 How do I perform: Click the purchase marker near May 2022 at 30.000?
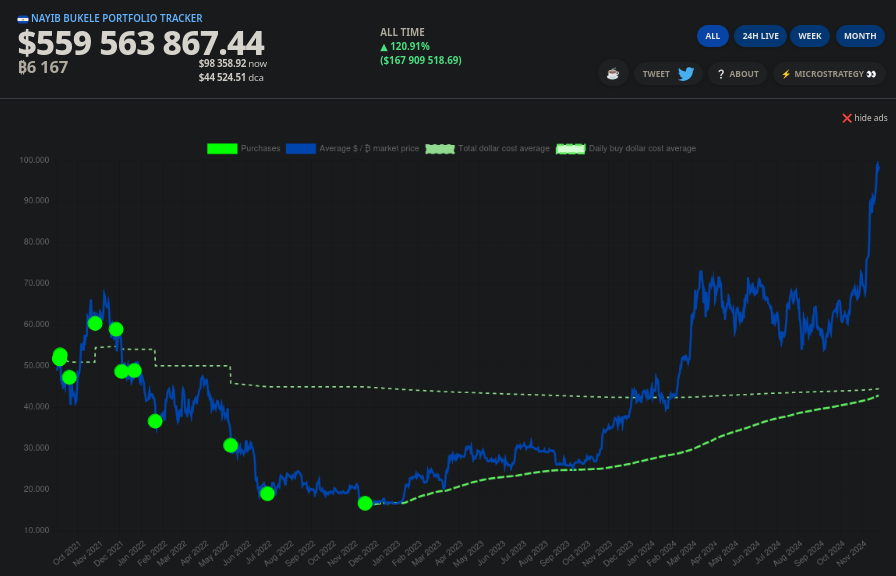pos(230,445)
